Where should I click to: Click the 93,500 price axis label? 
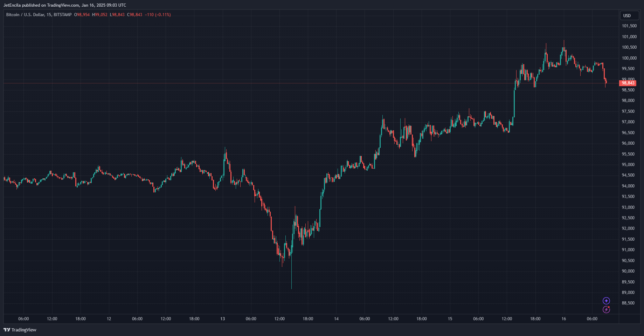tap(628, 197)
